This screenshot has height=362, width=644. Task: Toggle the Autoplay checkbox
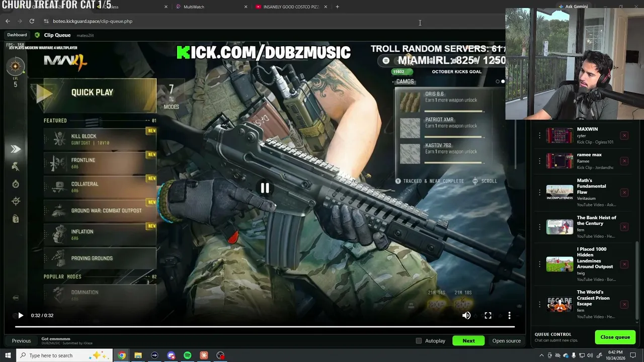(x=419, y=341)
